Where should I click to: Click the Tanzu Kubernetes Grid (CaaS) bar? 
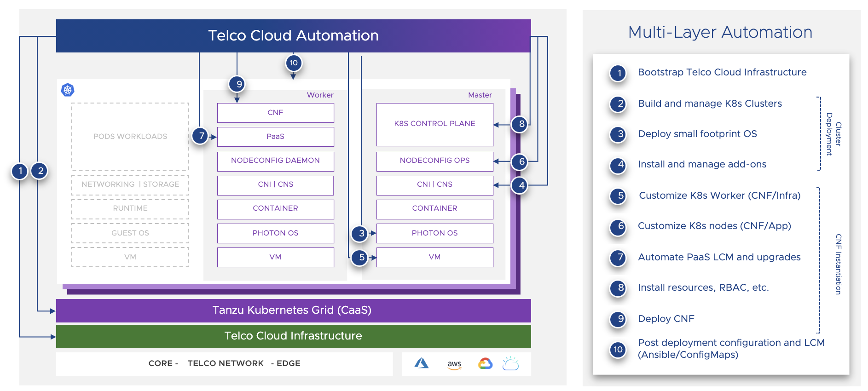click(x=294, y=310)
